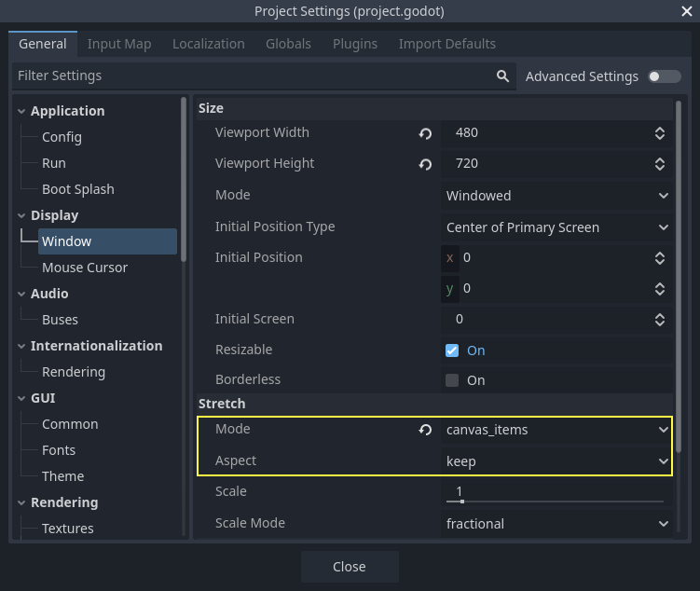Open the window Mode dropdown showing Windowed
700x591 pixels.
pos(556,196)
